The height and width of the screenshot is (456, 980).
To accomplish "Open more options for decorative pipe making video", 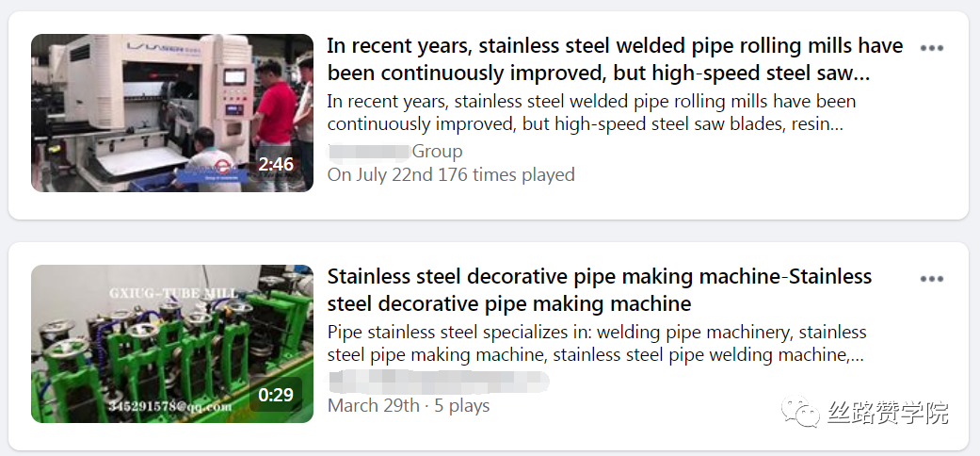I will click(x=931, y=279).
